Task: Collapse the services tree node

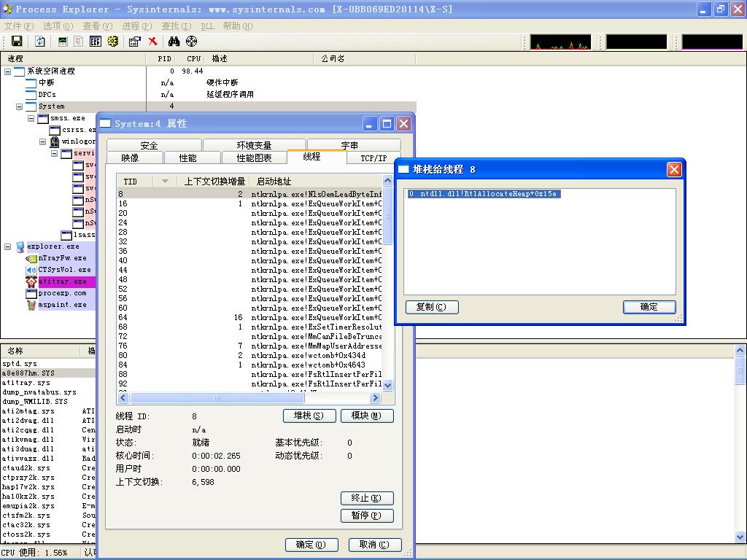Action: pos(54,153)
